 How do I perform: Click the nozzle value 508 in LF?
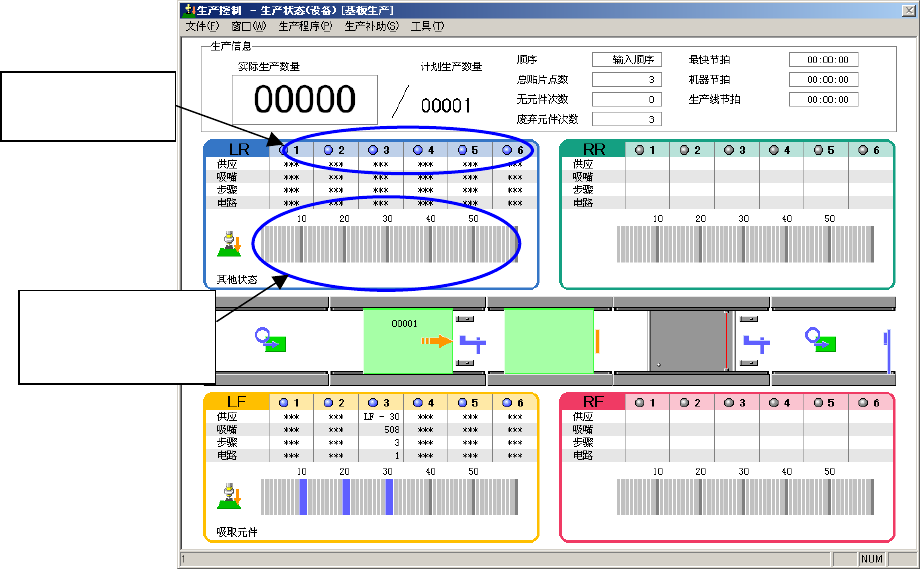pos(392,430)
